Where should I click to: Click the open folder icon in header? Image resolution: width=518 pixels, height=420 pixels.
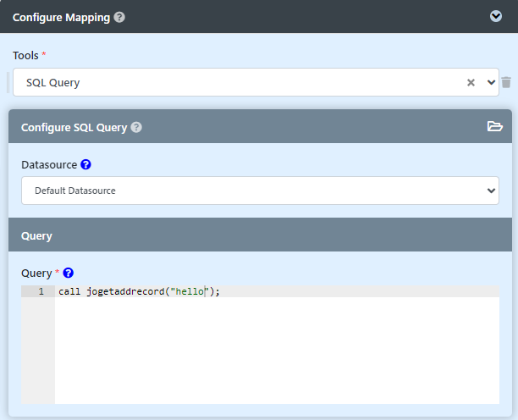point(495,127)
